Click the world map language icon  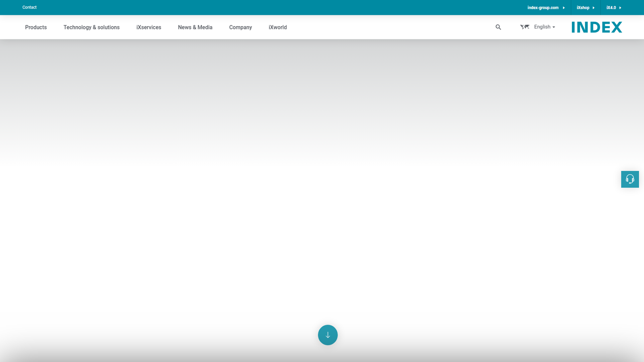point(524,27)
